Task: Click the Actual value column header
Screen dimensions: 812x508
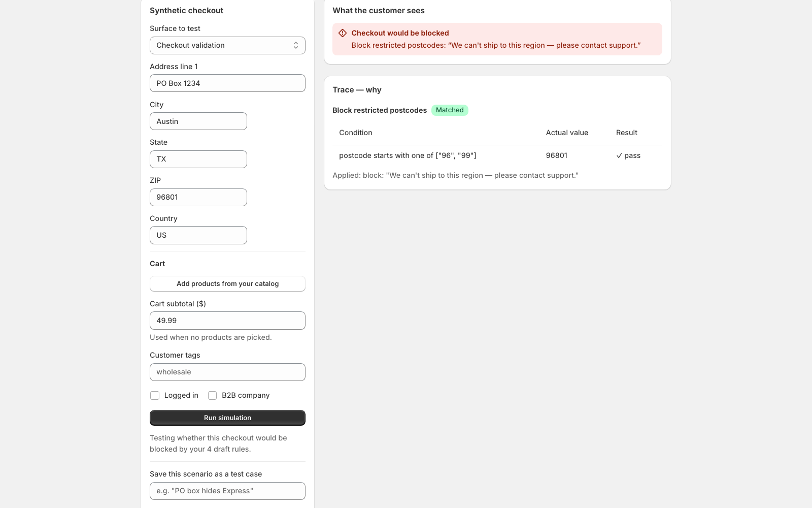Action: (567, 133)
